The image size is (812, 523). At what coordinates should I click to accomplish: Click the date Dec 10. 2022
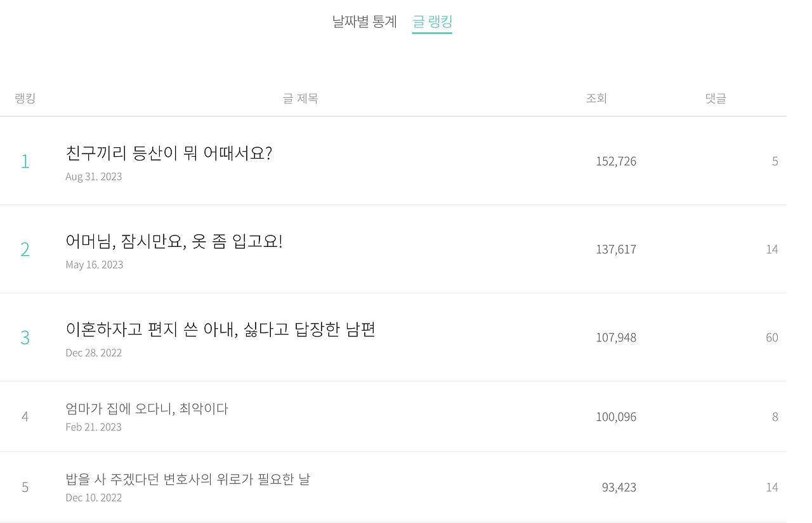click(94, 498)
